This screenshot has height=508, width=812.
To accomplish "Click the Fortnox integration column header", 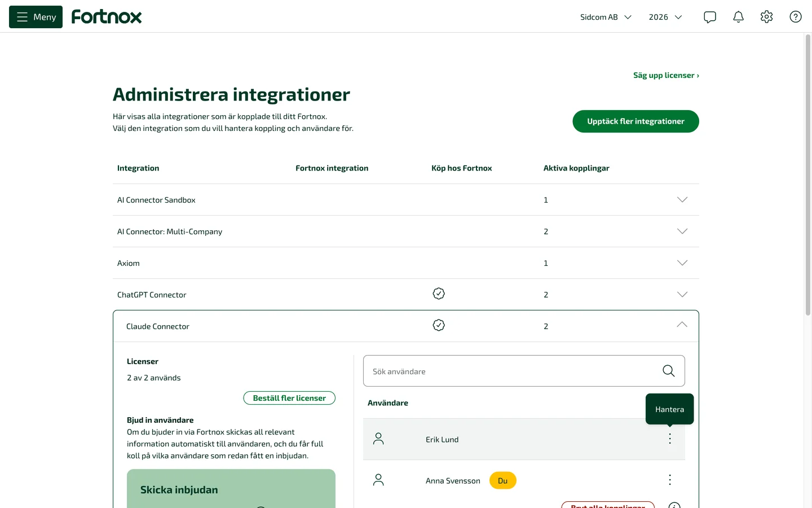I will 332,168.
